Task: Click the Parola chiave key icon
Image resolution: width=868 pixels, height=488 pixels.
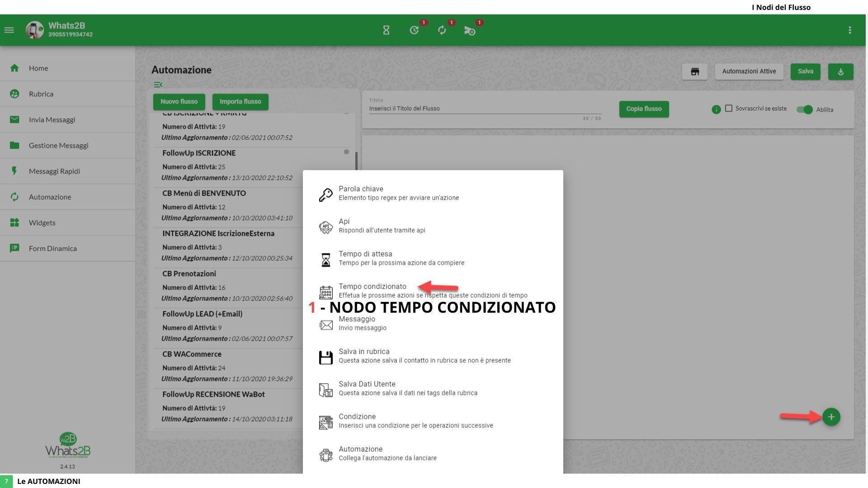Action: pyautogui.click(x=325, y=195)
